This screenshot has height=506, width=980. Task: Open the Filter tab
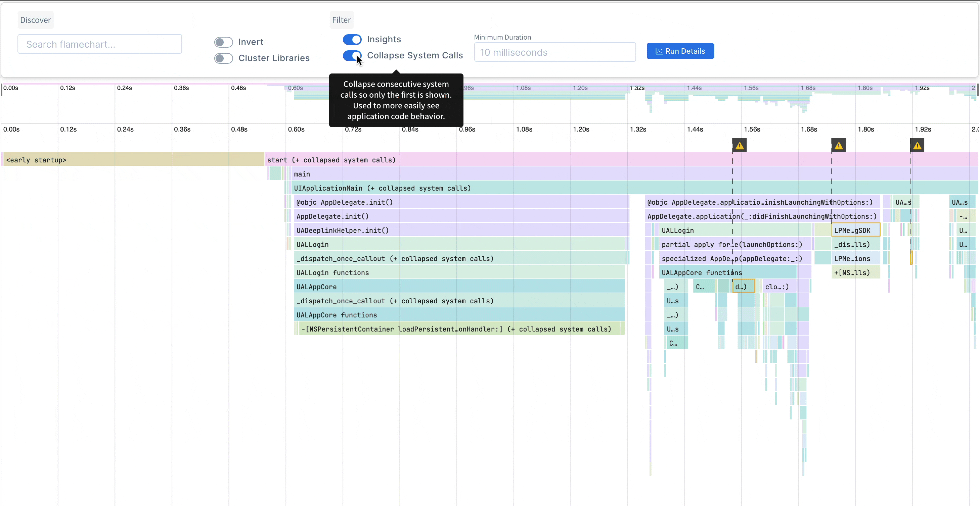coord(341,20)
